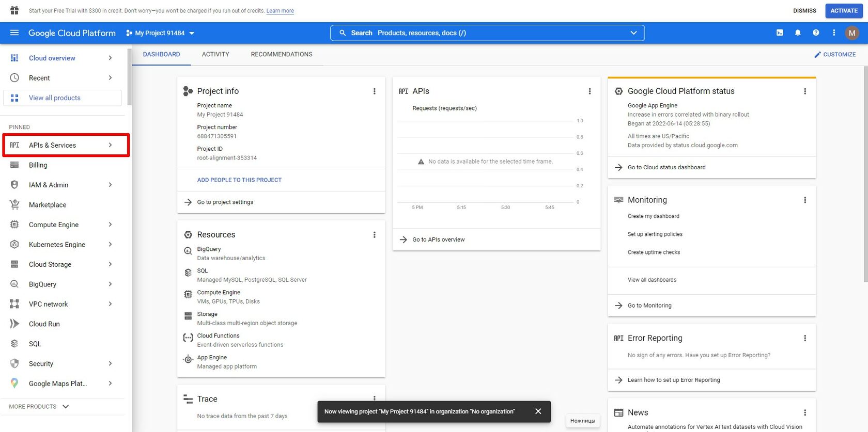The image size is (868, 432).
Task: Expand the More Products section
Action: pos(39,407)
